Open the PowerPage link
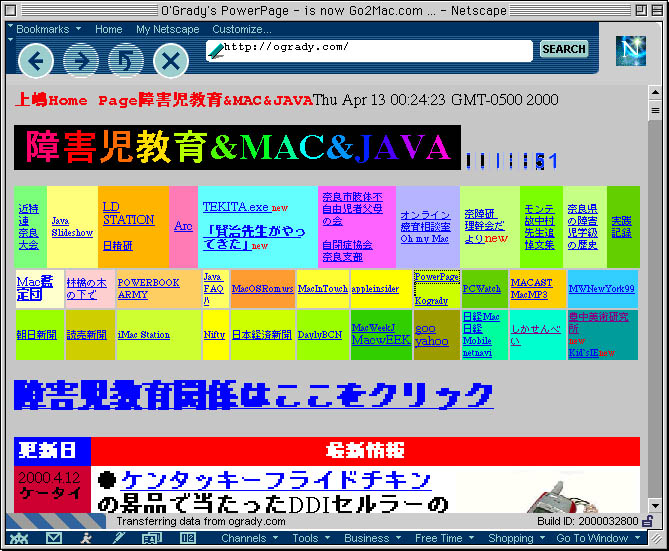 click(436, 277)
